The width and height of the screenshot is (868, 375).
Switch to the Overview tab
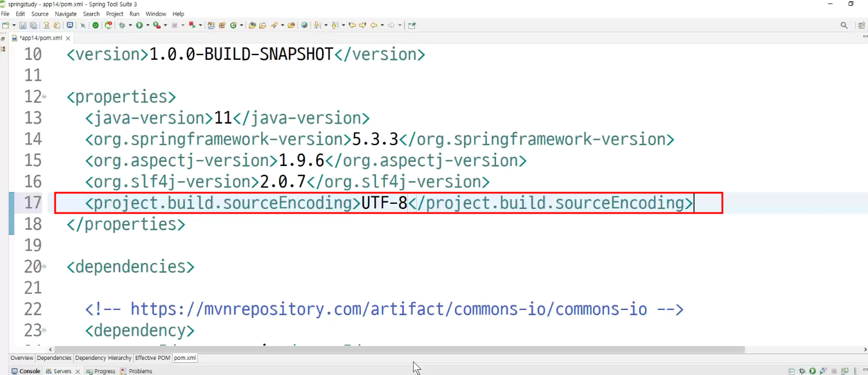pyautogui.click(x=22, y=358)
